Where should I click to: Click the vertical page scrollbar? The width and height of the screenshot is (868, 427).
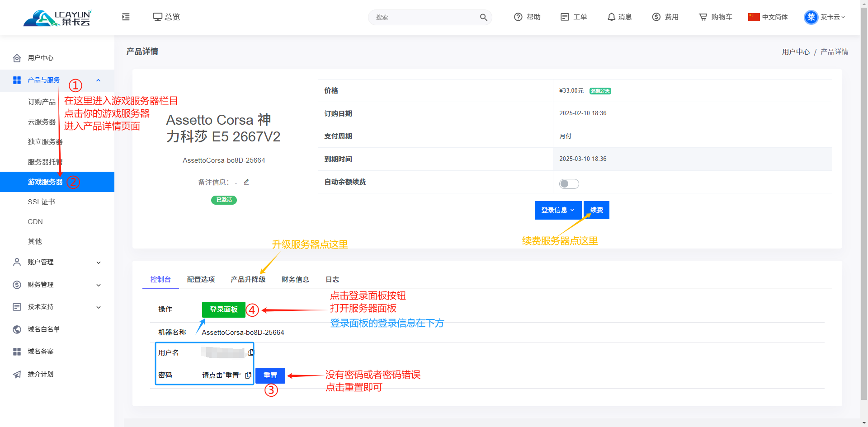coord(864,203)
